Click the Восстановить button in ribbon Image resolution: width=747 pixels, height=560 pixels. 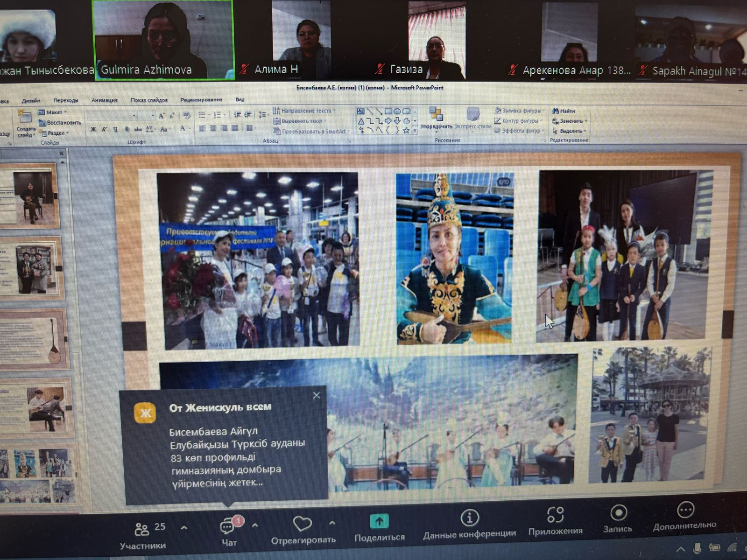(60, 123)
